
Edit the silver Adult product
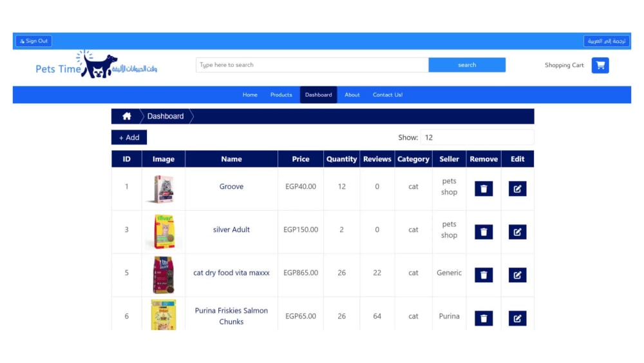tap(517, 232)
